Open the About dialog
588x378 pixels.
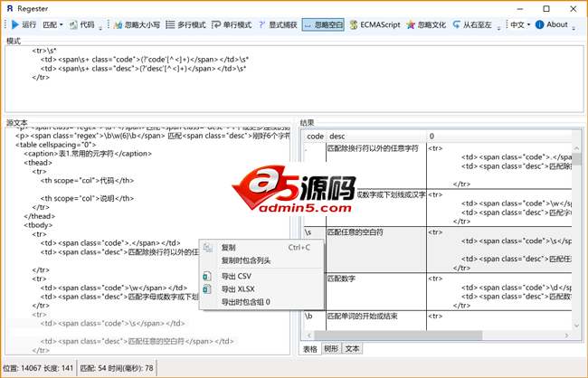(551, 24)
